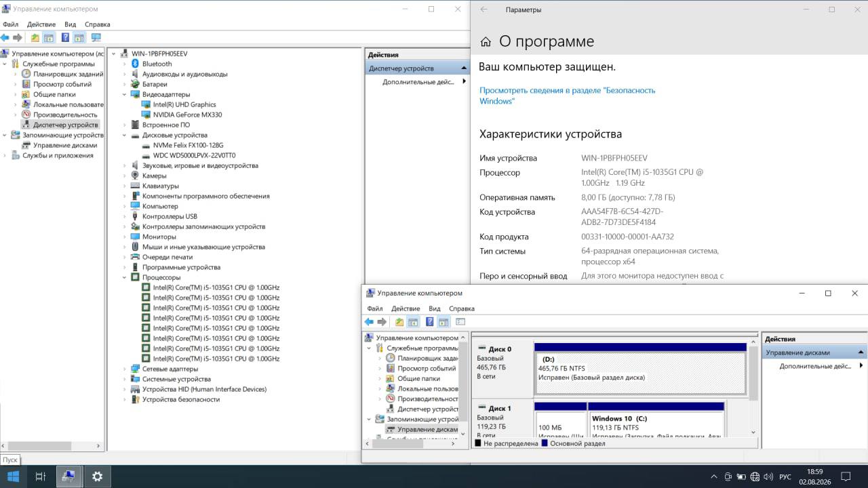Image resolution: width=868 pixels, height=488 pixels.
Task: Select the 100 МБ partition on Диск 1
Action: (560, 423)
